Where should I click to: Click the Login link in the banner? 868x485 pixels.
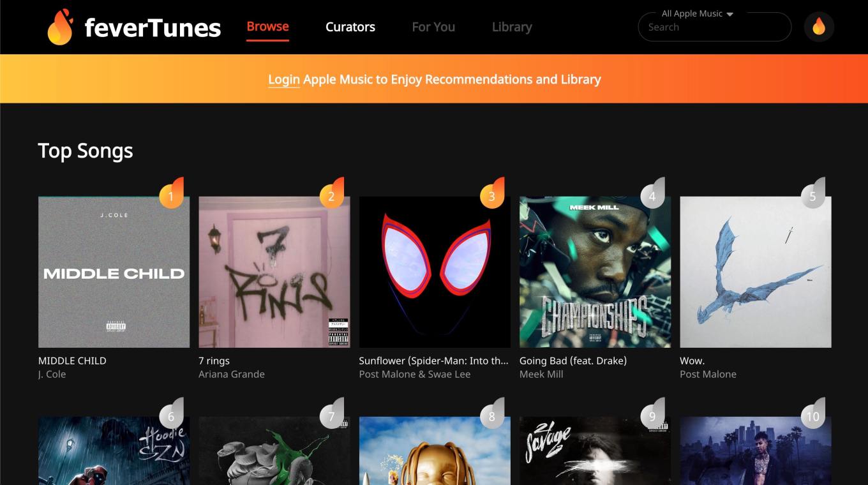tap(284, 79)
